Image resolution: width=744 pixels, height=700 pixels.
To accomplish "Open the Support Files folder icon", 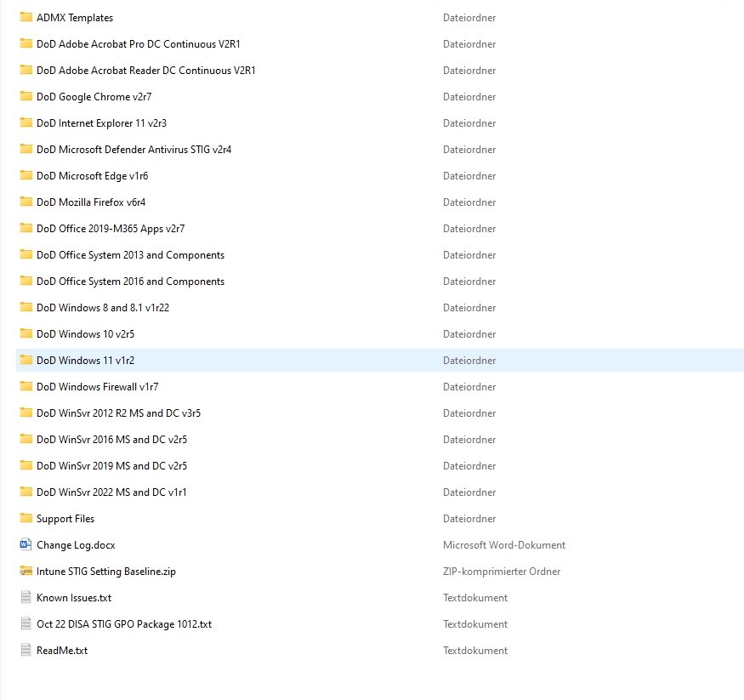I will point(25,518).
